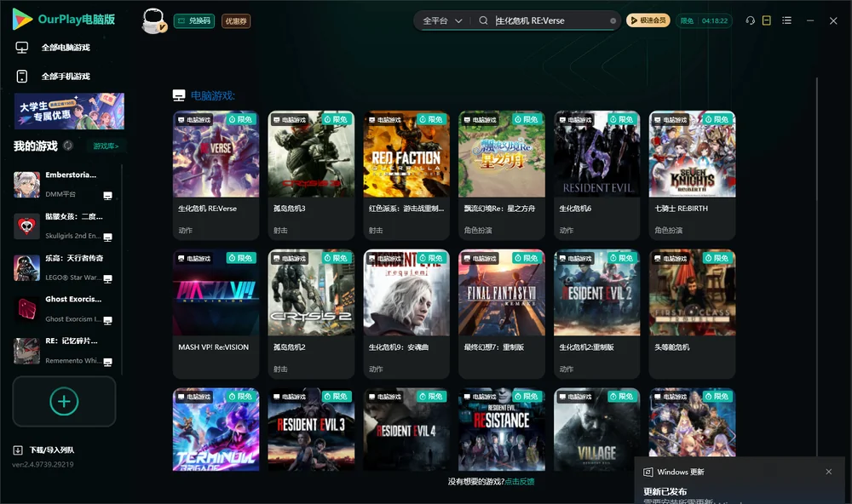
Task: Open the MASH VP! Re:VISION card
Action: pos(216,314)
